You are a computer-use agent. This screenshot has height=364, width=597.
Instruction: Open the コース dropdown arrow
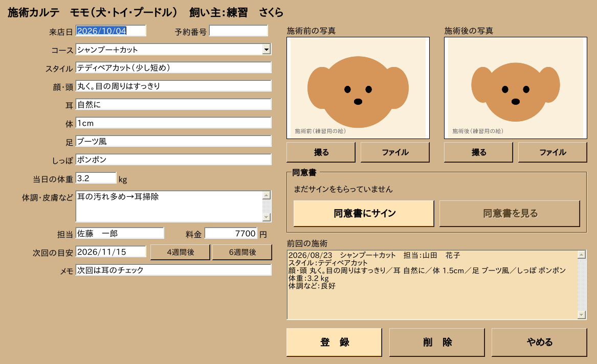(266, 50)
